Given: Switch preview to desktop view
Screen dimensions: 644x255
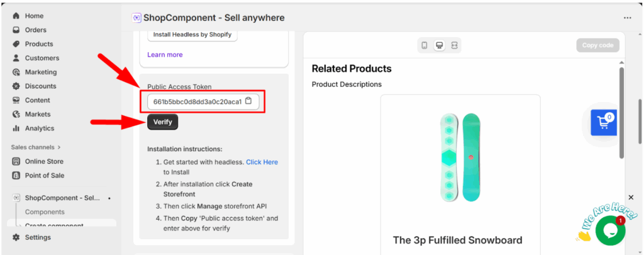Looking at the screenshot, I should pos(440,45).
